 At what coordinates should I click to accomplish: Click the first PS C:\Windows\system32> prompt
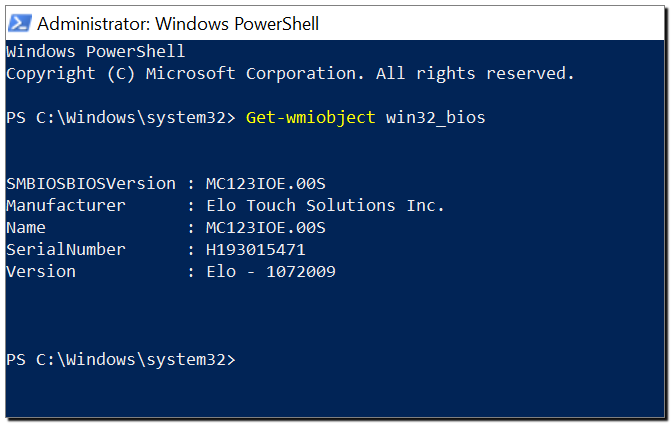121,118
